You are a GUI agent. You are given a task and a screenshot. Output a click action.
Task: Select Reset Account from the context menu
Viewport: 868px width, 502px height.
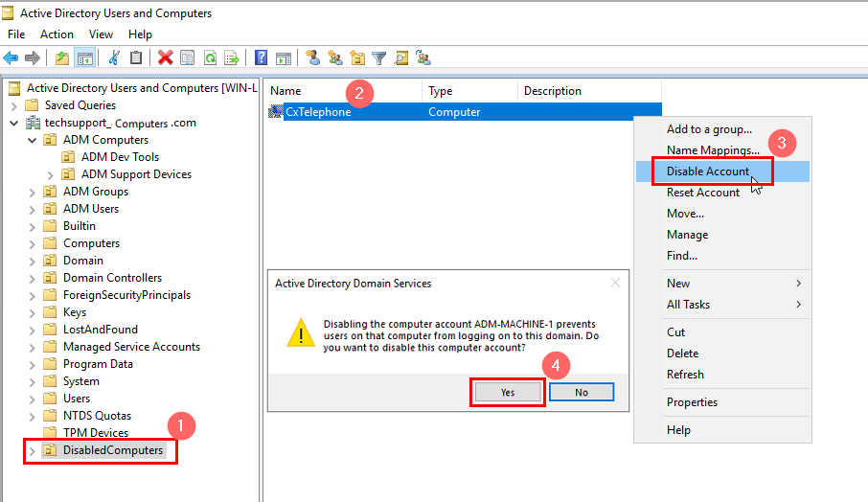(x=702, y=193)
